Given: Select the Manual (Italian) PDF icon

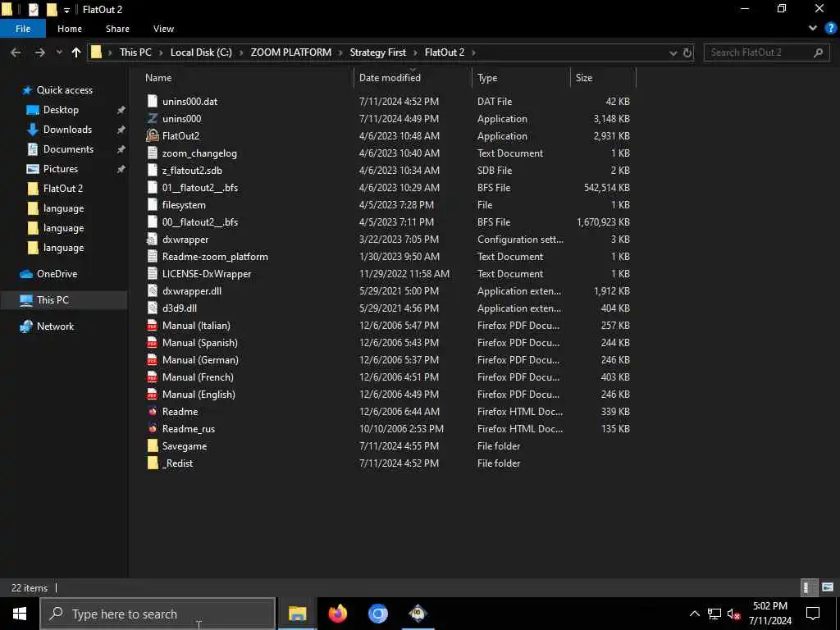Looking at the screenshot, I should [152, 325].
